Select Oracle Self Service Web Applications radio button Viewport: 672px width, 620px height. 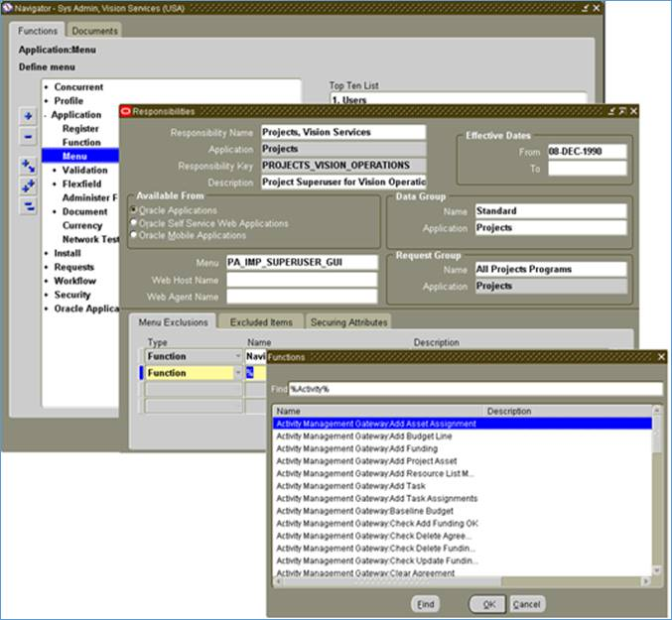(134, 222)
